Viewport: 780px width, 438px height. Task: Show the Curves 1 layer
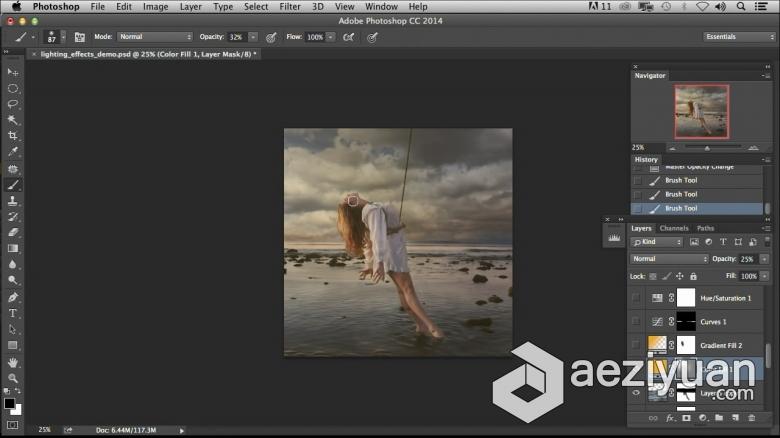[x=636, y=322]
